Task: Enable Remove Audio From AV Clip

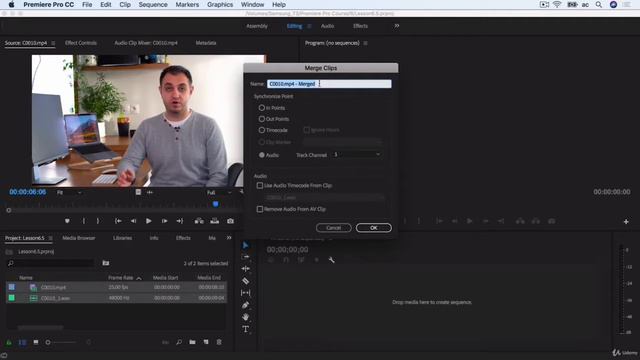Action: click(x=260, y=209)
